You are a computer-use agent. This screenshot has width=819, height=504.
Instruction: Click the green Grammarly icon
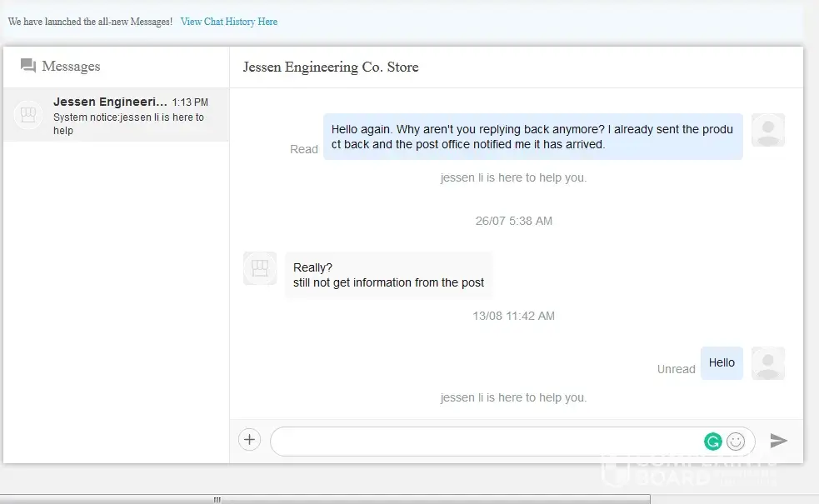point(712,442)
